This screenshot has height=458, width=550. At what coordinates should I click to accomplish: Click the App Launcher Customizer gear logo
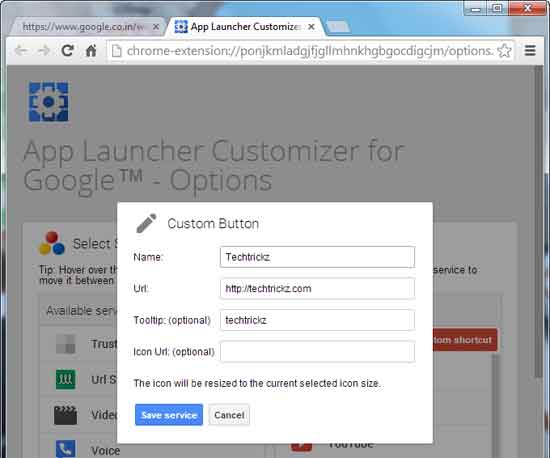[x=48, y=102]
